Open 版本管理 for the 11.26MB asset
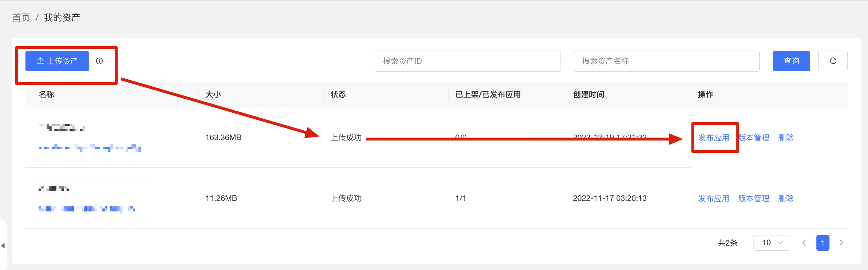The width and height of the screenshot is (868, 270). [754, 199]
